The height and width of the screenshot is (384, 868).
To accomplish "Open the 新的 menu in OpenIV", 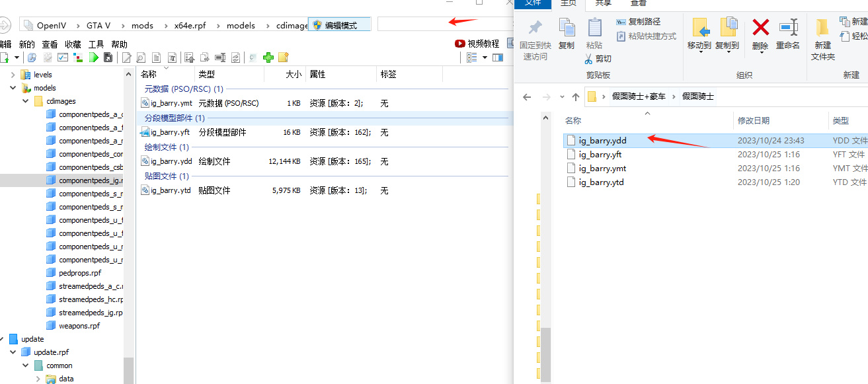I will pos(27,44).
